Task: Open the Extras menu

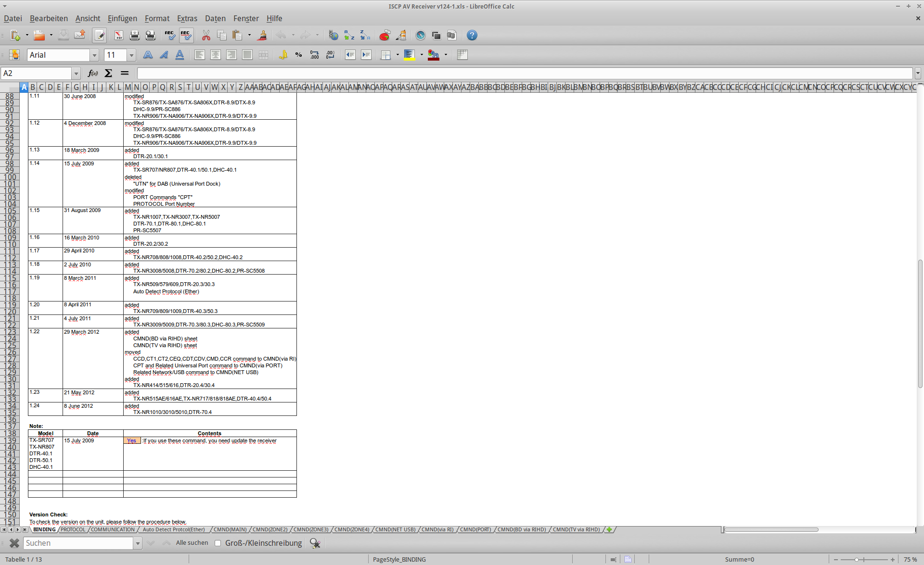Action: (x=187, y=18)
